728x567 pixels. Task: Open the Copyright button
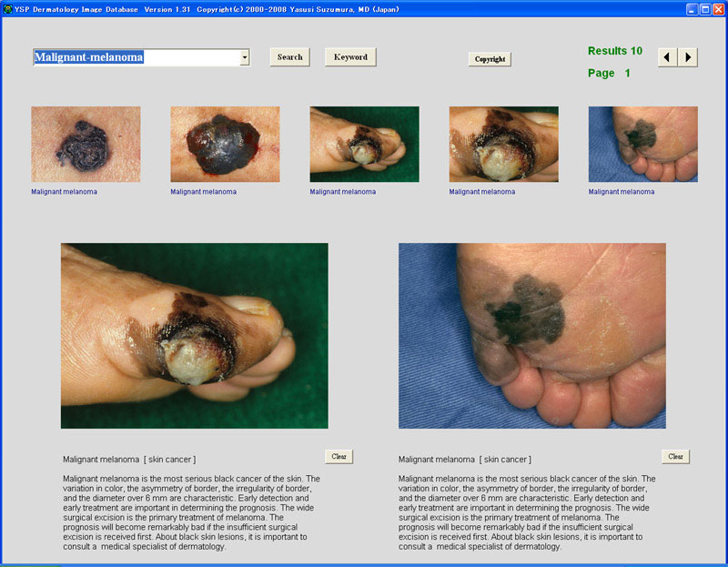click(490, 59)
